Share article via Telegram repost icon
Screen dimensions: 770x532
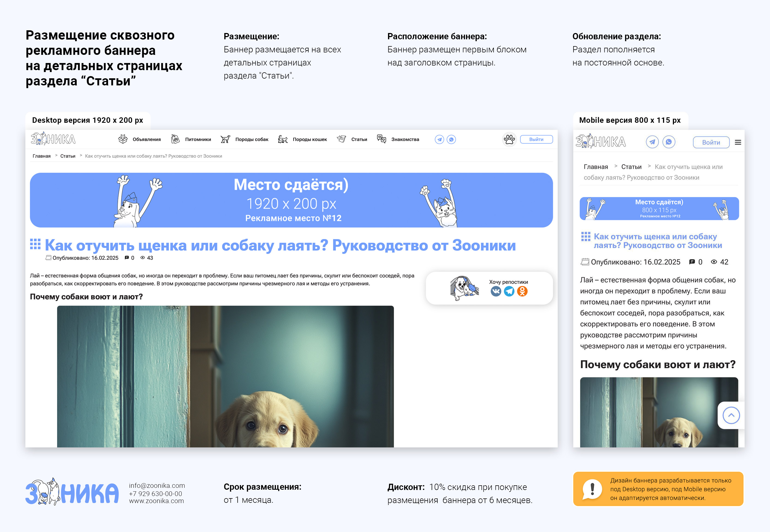click(509, 291)
